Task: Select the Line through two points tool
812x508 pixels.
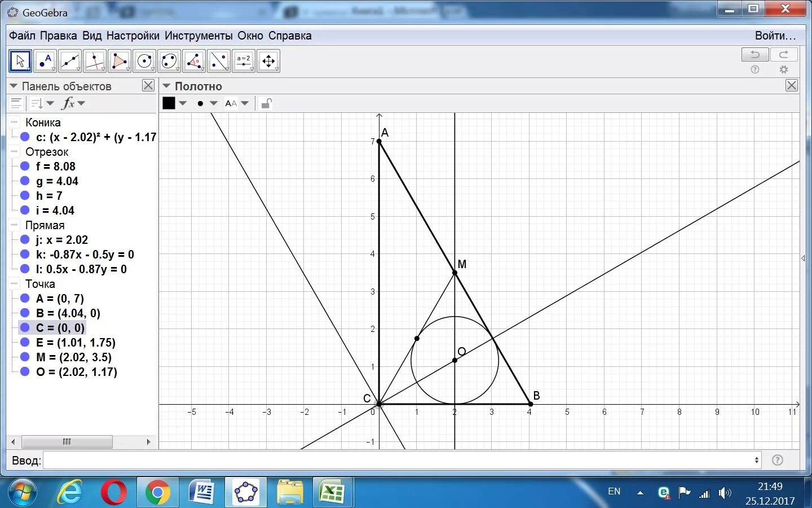Action: click(x=70, y=61)
